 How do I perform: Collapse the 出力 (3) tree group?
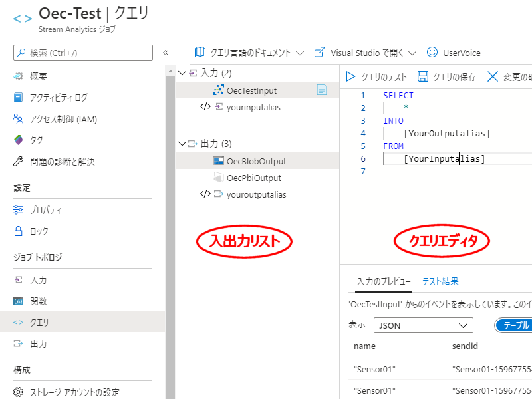(x=183, y=144)
